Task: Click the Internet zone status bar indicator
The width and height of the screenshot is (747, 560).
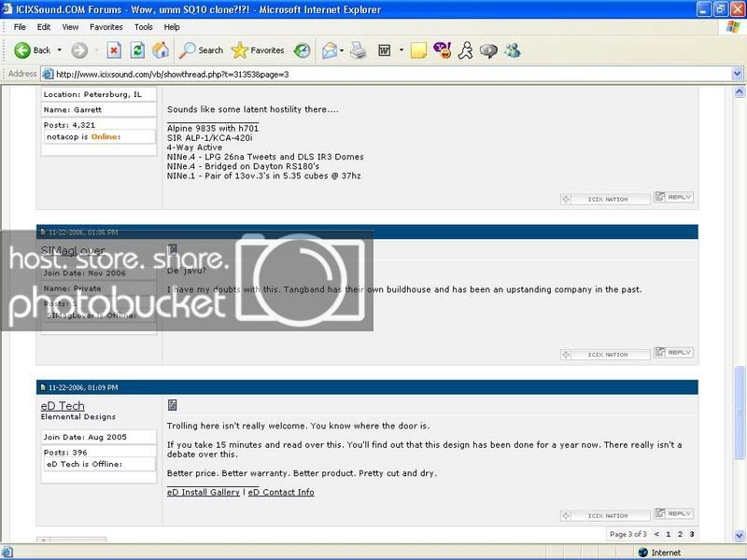Action: pos(660,553)
